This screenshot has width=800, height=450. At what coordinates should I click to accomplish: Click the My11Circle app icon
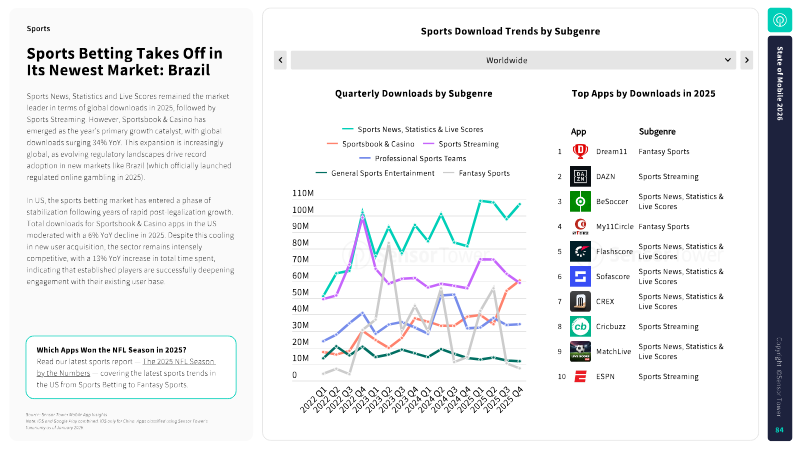tap(580, 226)
